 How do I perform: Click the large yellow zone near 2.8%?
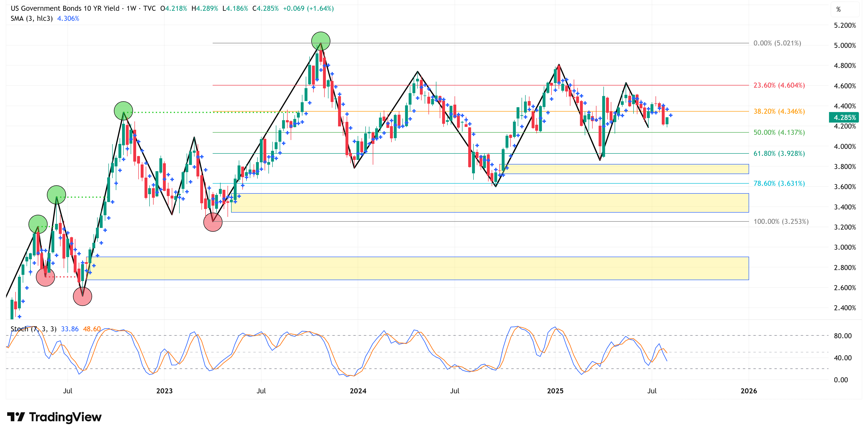(x=417, y=268)
